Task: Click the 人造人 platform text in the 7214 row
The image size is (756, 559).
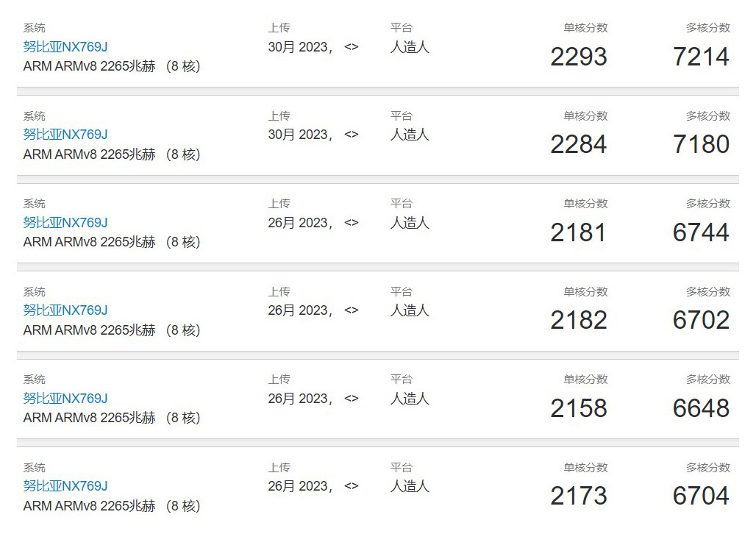Action: tap(410, 47)
